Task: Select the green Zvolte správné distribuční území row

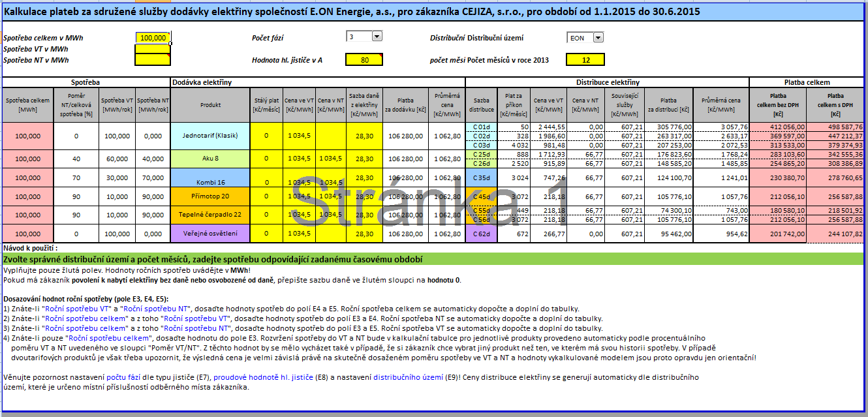Action: [433, 259]
